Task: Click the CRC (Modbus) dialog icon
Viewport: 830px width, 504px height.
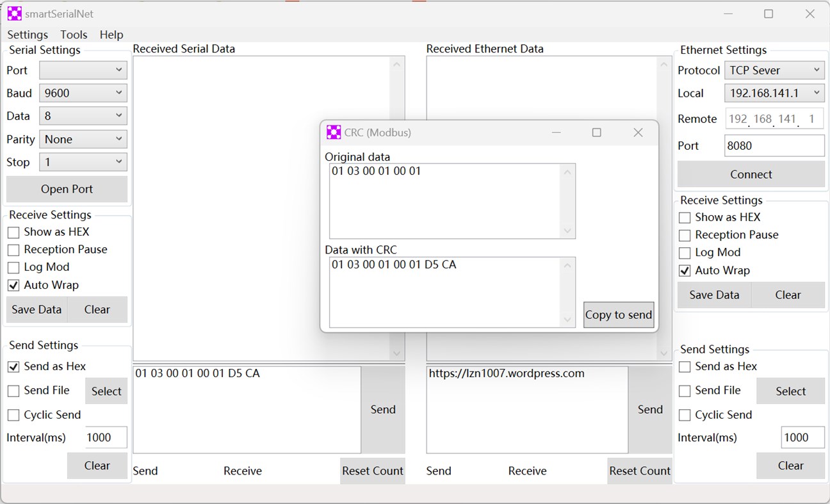Action: [x=334, y=132]
